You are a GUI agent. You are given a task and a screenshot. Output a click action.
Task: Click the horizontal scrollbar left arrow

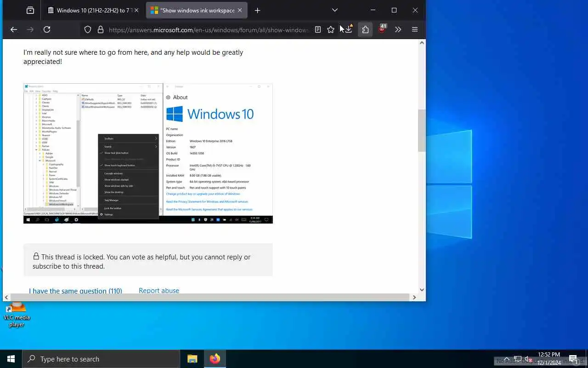click(x=6, y=298)
